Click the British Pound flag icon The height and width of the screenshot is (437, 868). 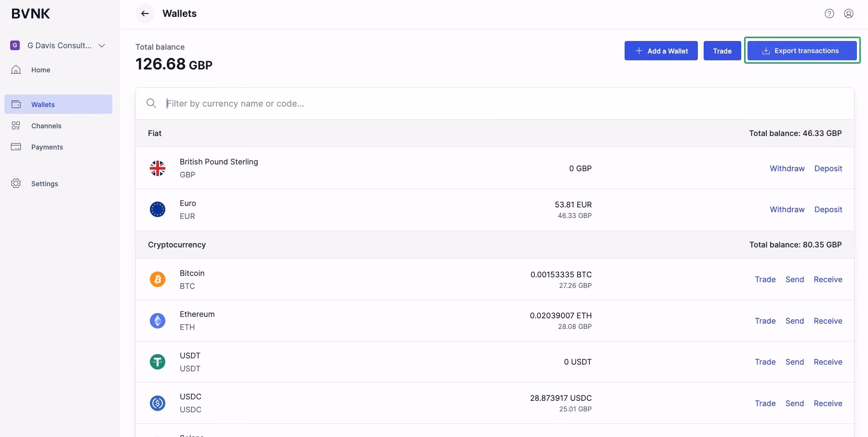coord(158,168)
